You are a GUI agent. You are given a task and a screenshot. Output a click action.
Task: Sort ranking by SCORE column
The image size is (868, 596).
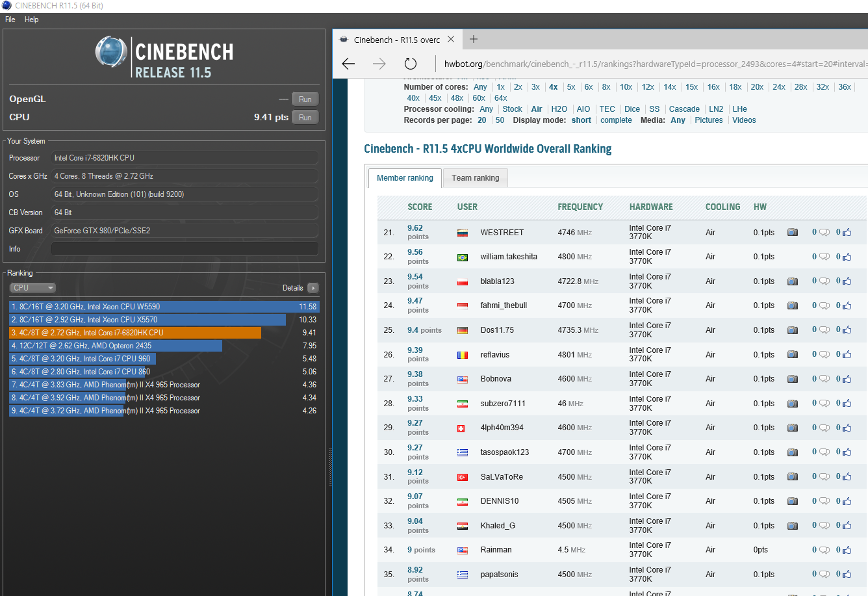[x=420, y=207]
